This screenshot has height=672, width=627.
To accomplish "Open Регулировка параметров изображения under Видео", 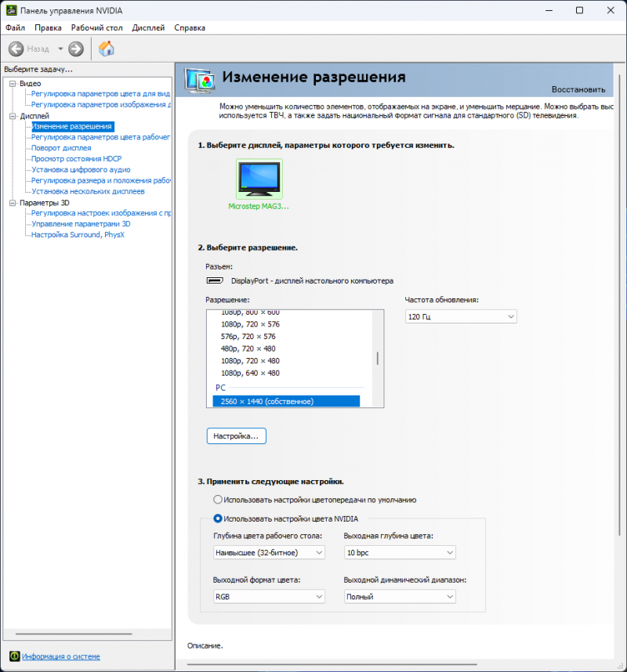I will (x=101, y=105).
